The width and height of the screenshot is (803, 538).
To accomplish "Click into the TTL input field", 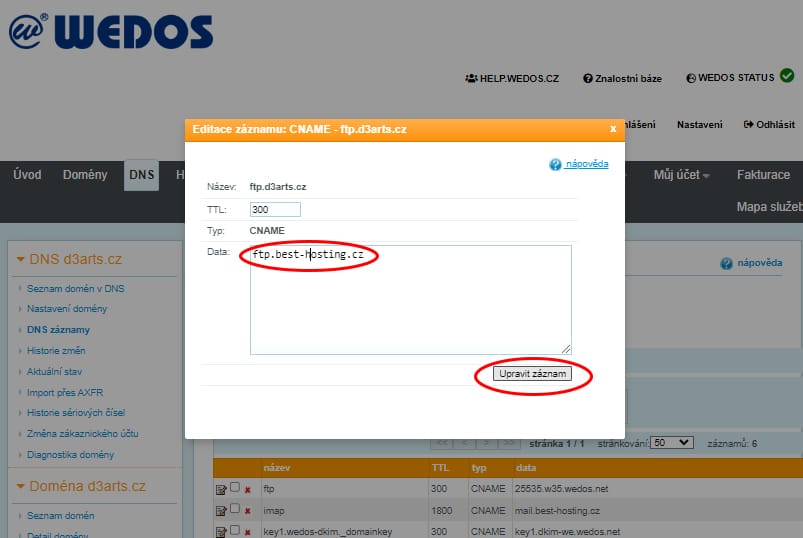I will 275,209.
